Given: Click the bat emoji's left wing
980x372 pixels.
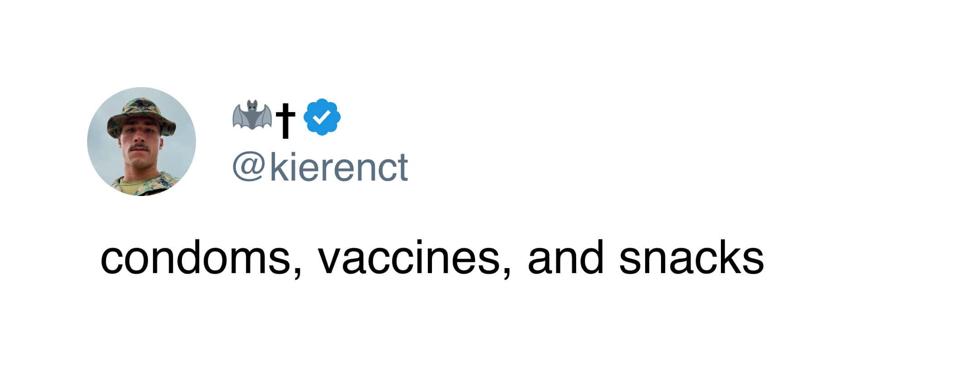Looking at the screenshot, I should pos(240,115).
